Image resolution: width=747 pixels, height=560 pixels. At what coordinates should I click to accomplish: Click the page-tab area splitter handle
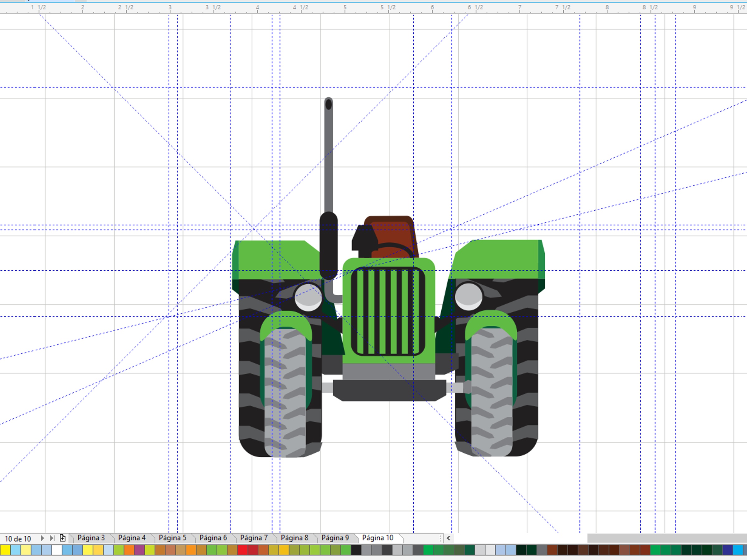pos(441,538)
